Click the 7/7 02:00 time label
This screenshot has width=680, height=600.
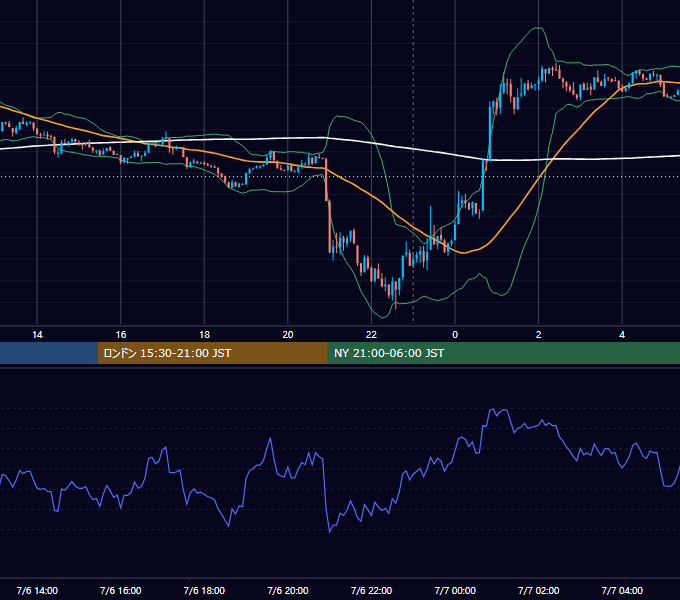[539, 590]
